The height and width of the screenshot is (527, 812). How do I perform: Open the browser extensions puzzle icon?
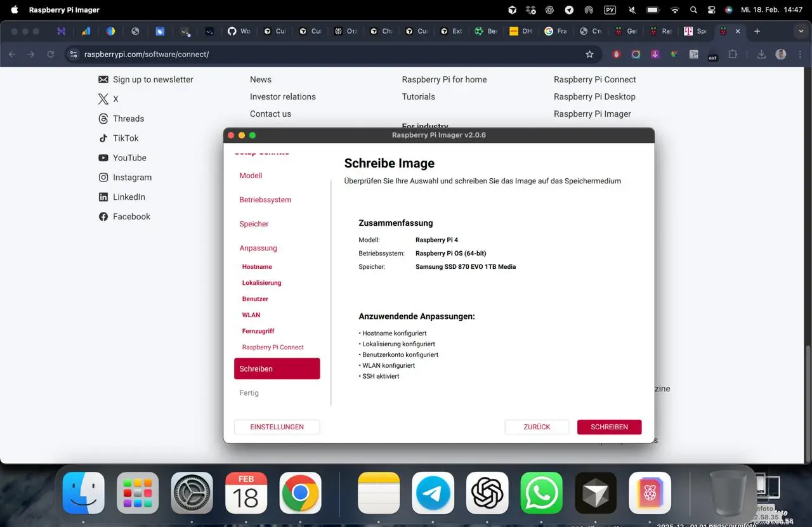pos(733,55)
